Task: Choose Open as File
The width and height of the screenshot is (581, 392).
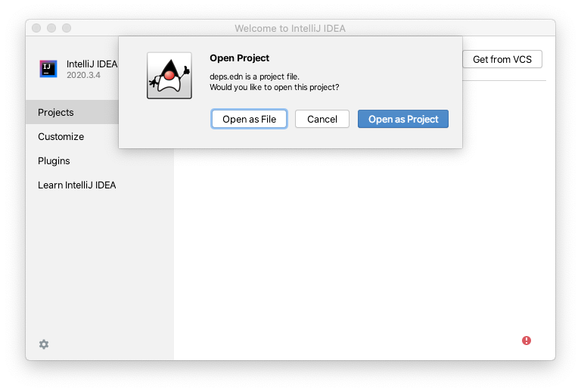Action: click(249, 119)
